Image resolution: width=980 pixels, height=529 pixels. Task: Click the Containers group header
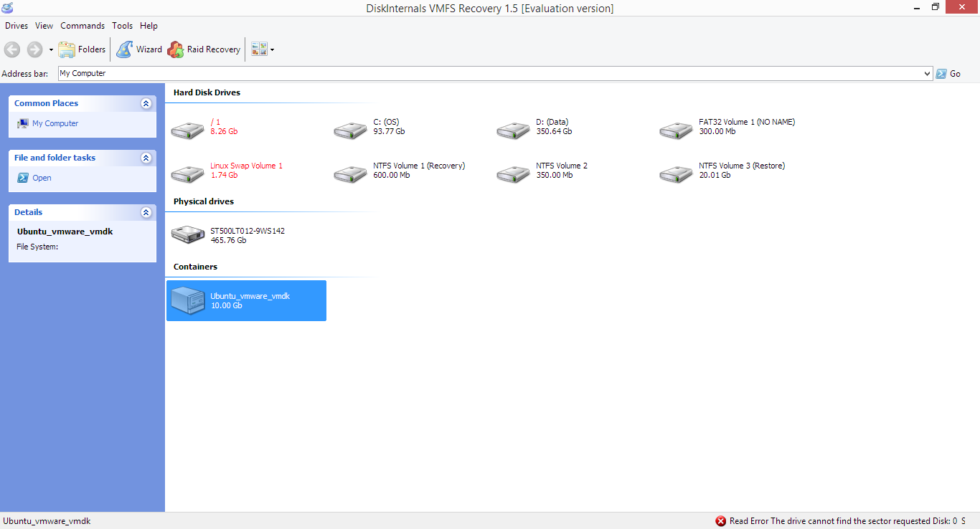(x=195, y=267)
